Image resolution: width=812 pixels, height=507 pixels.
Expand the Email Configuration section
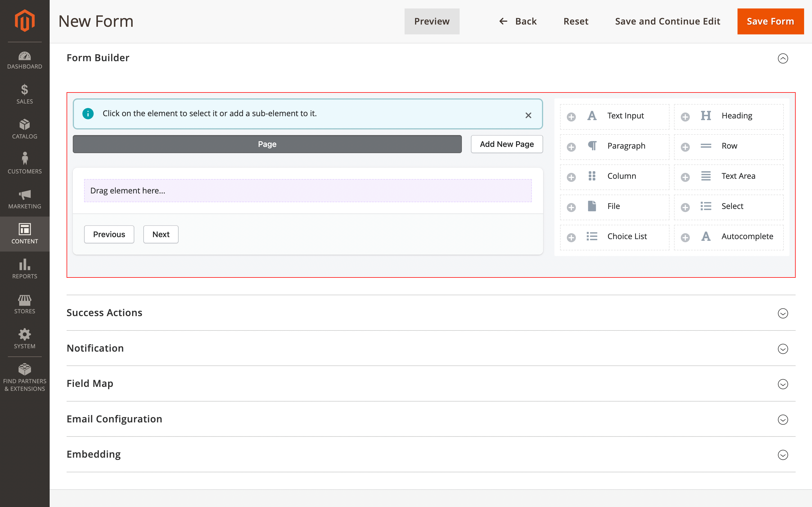(782, 420)
